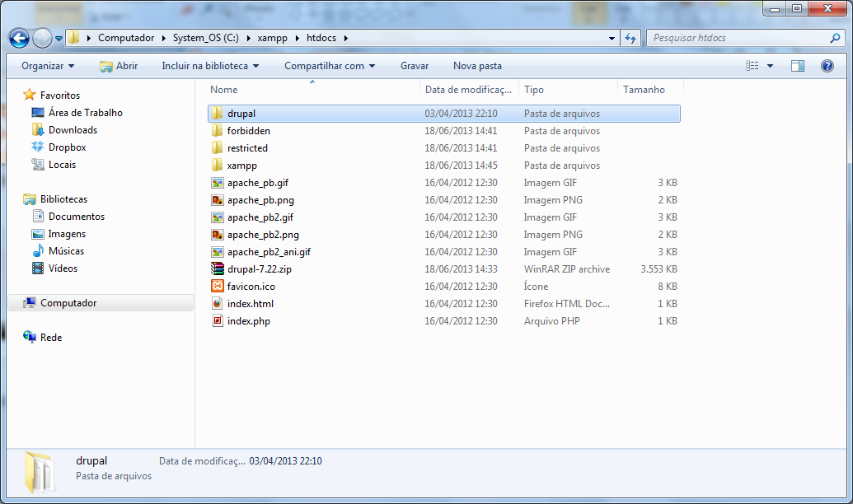Open Compartilhar com dropdown menu
853x504 pixels.
330,66
